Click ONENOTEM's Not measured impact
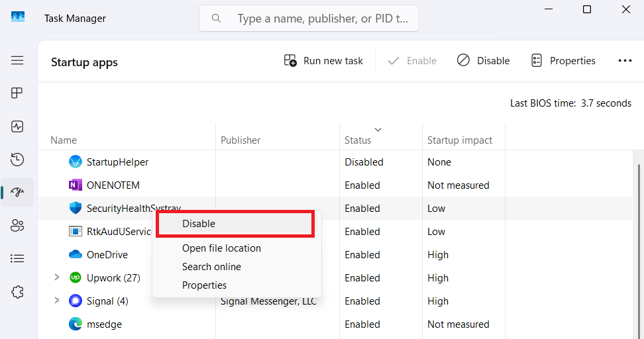Screen dimensions: 644x339 coord(458,185)
